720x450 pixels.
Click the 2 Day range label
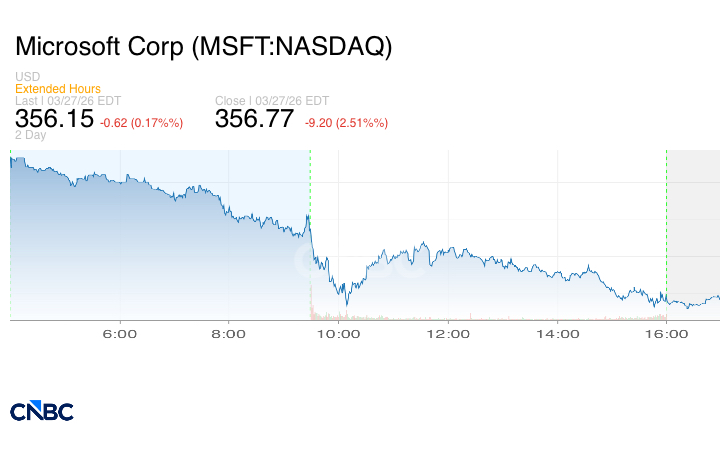point(31,135)
